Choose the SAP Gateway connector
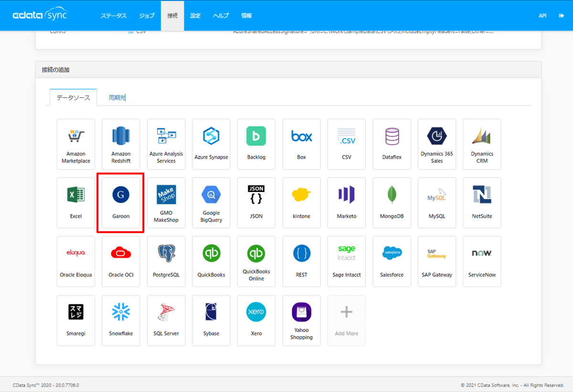The width and height of the screenshot is (573, 392). pyautogui.click(x=437, y=262)
